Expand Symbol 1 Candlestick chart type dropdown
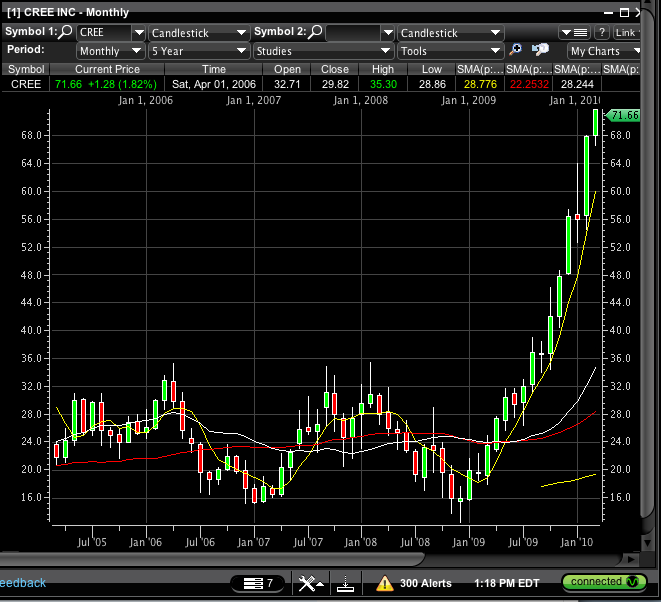 (x=198, y=33)
